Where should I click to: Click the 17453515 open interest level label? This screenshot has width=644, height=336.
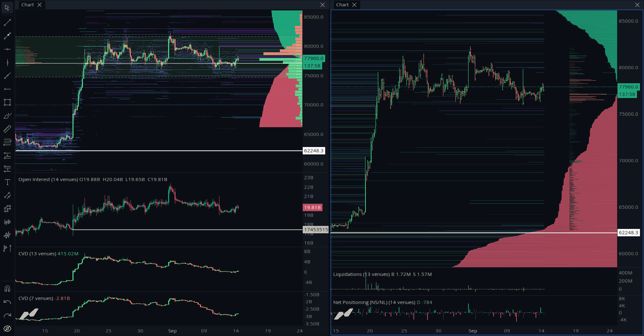coord(316,230)
